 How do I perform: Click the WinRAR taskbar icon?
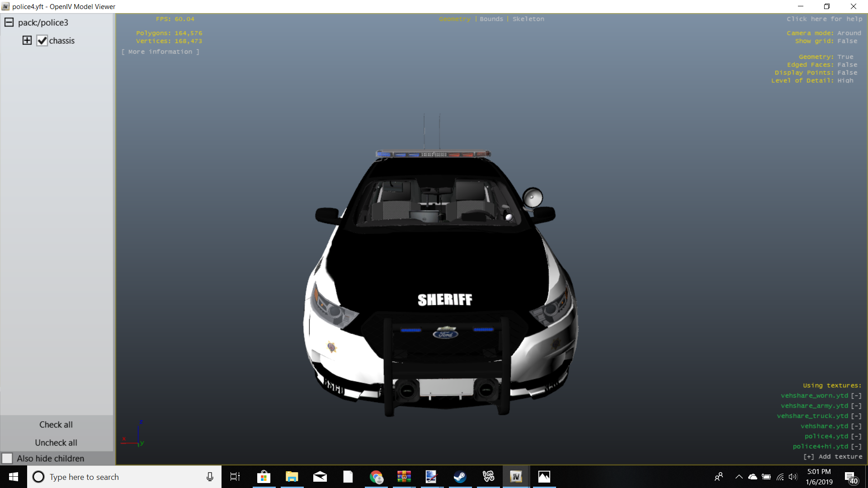tap(404, 477)
